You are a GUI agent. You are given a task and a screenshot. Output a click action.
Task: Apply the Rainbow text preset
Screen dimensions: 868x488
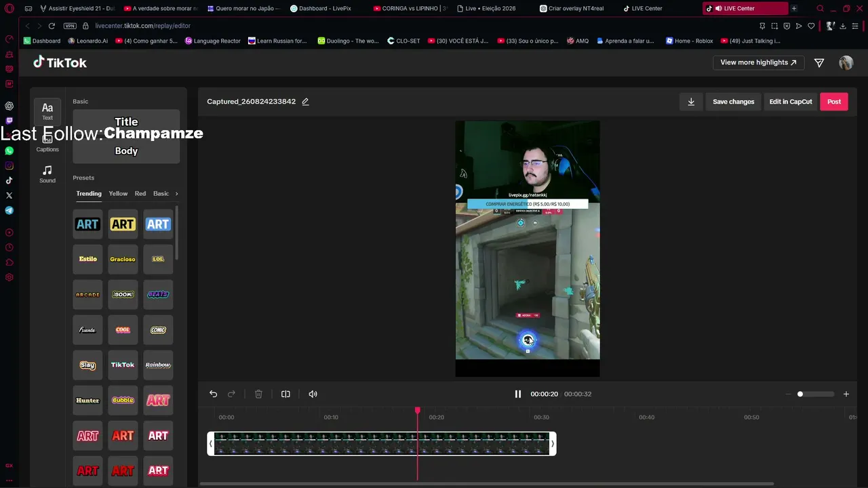tap(158, 365)
